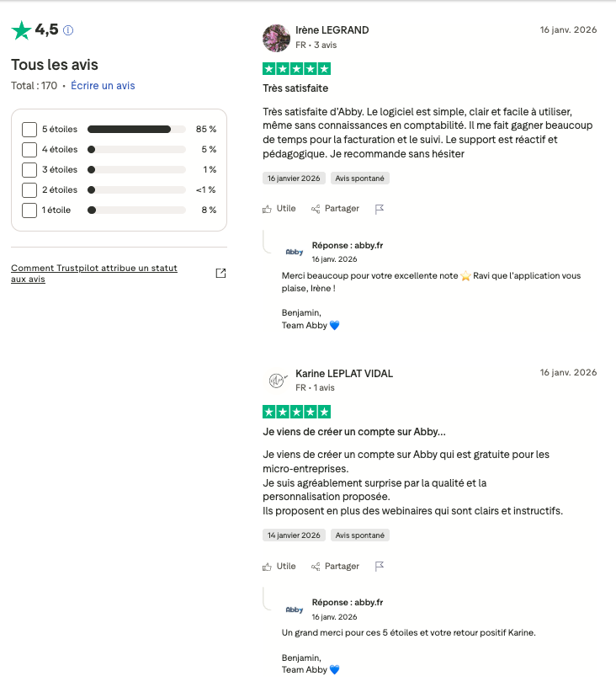Click the external link icon beside Comment Trustpilot
The width and height of the screenshot is (616, 687).
[x=220, y=273]
